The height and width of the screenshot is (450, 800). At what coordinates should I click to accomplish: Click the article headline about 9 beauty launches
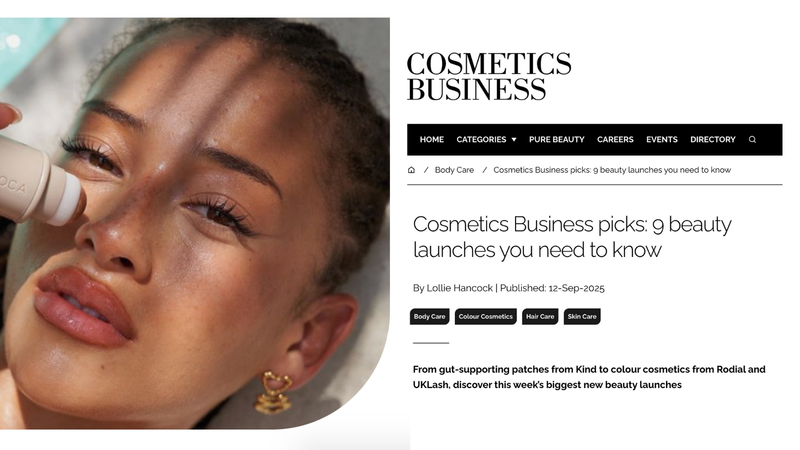572,237
